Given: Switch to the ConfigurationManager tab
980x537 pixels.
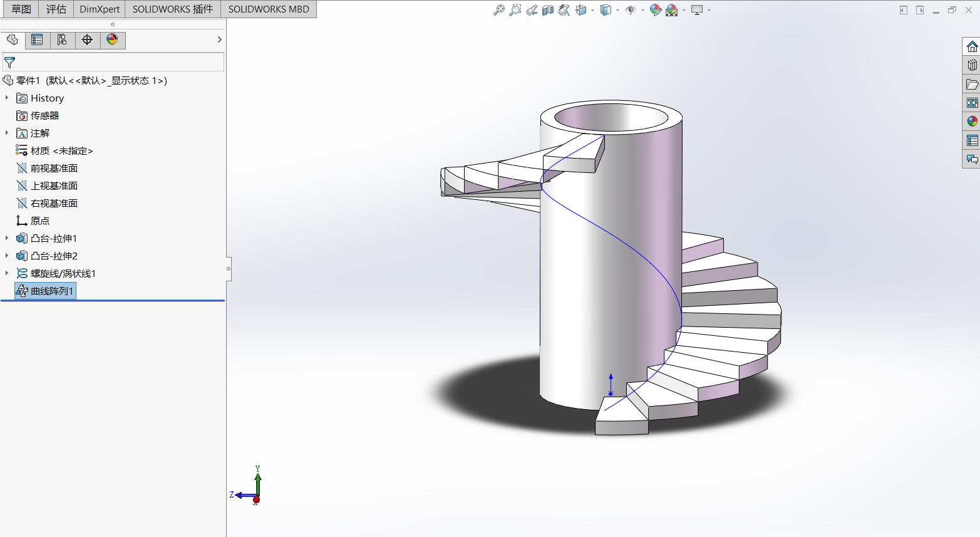Looking at the screenshot, I should pyautogui.click(x=62, y=40).
